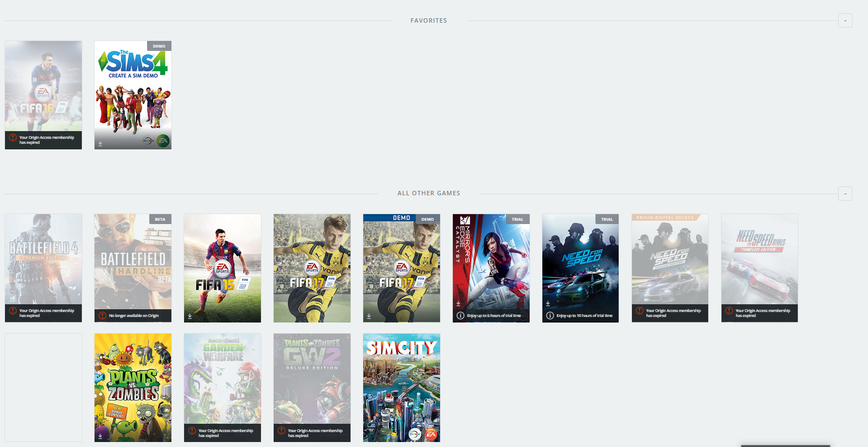Click the membership expired message on Battlefield 4
This screenshot has width=868, height=447.
46,313
